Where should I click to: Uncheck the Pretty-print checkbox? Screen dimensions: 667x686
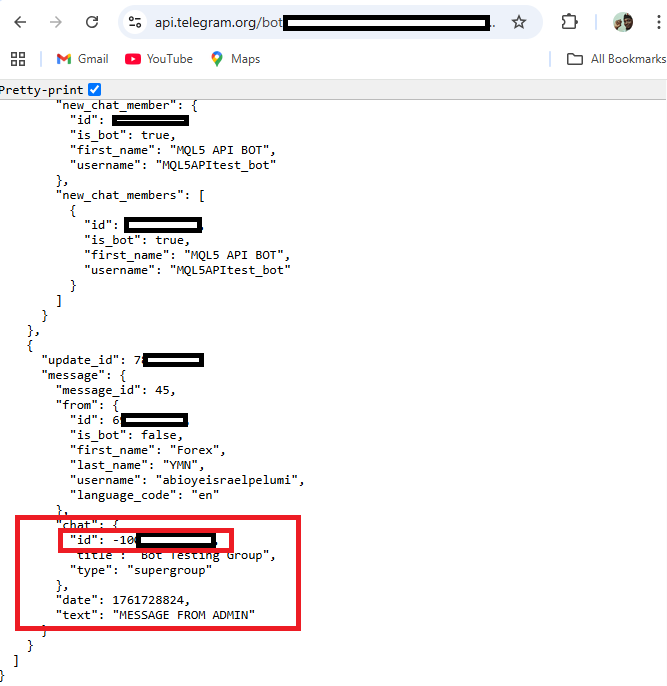94,90
